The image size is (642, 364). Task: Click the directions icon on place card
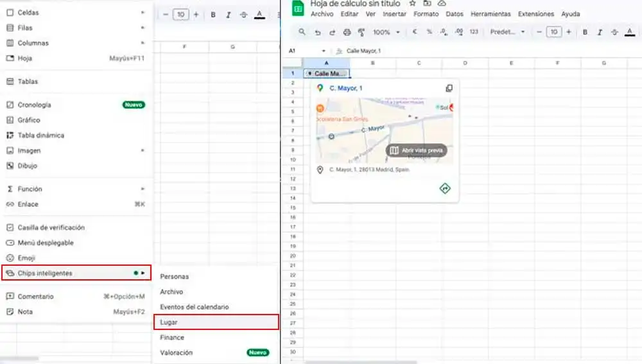tap(445, 188)
